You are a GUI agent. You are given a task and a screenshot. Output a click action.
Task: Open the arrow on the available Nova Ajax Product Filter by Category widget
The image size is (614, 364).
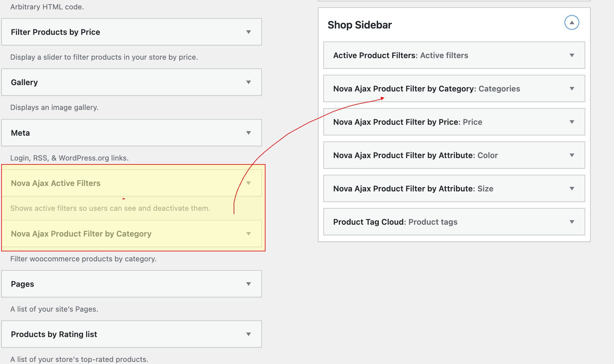pos(249,234)
